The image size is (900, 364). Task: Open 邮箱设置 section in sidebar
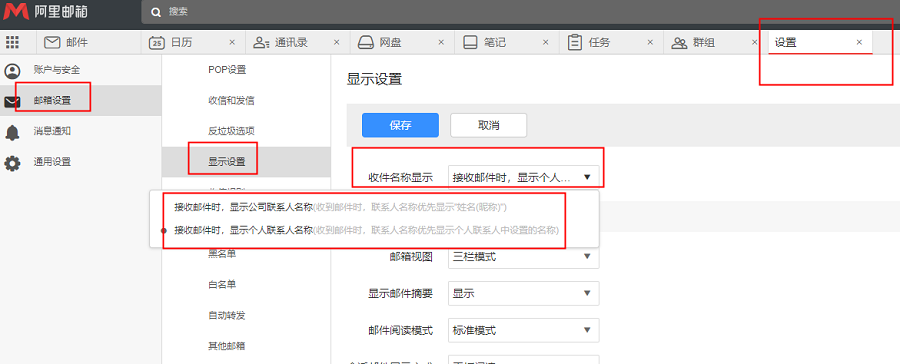80,100
